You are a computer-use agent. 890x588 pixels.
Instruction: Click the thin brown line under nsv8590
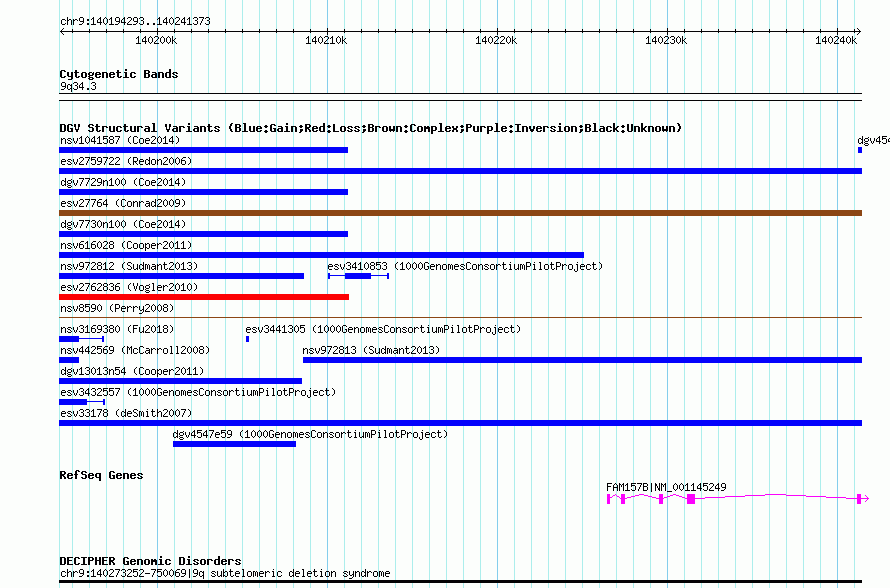[460, 317]
